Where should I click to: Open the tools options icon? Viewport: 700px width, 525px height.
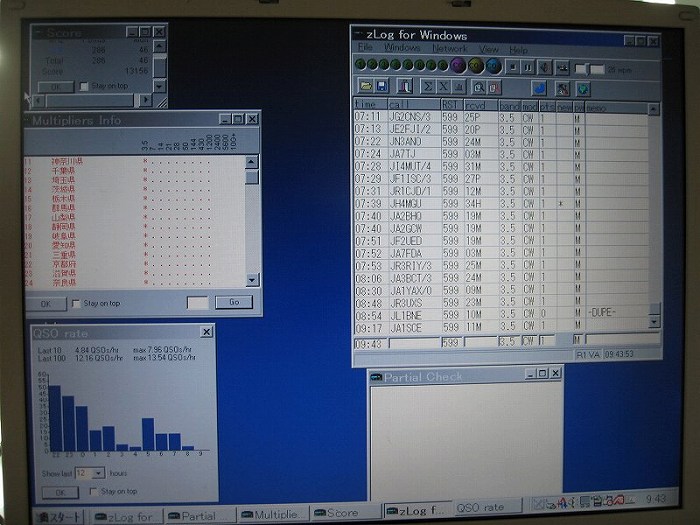(x=562, y=88)
